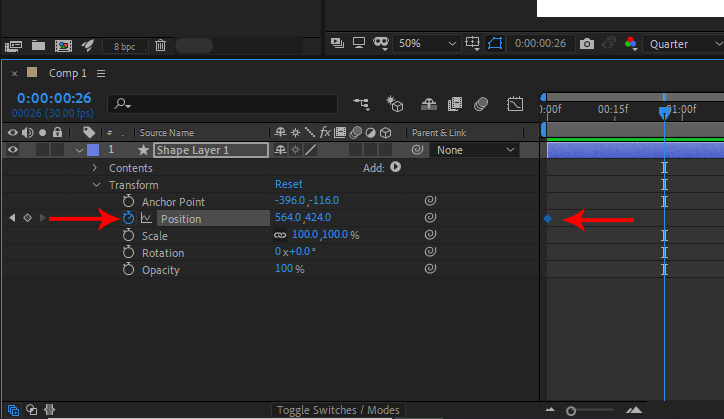Open the parent None dropdown
Viewport: 724px width, 419px height.
[x=475, y=150]
